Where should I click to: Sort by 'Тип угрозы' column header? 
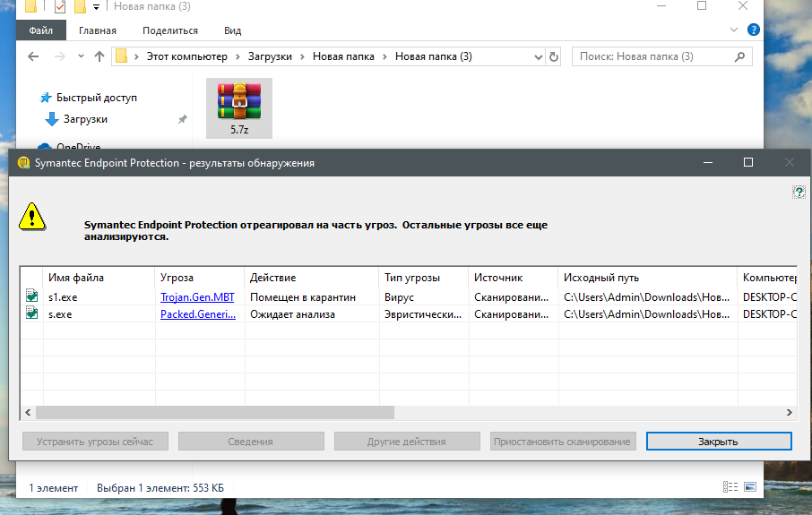click(x=424, y=278)
